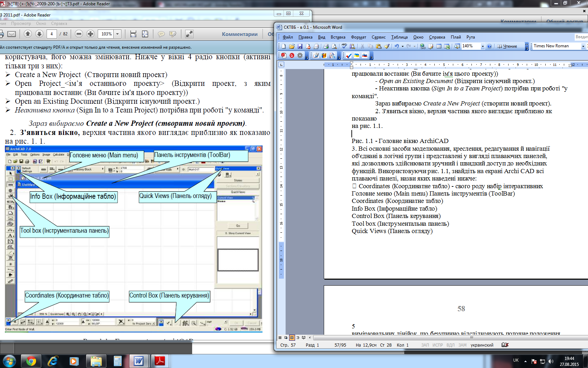Add sticky note comment in Adobe Reader

pyautogui.click(x=161, y=34)
